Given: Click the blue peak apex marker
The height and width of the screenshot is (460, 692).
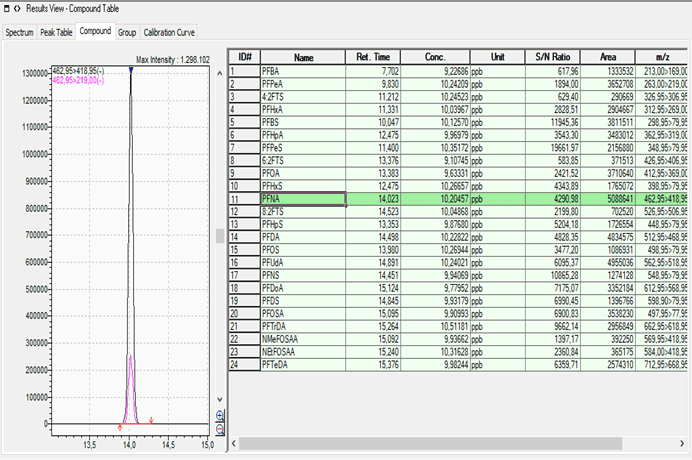Looking at the screenshot, I should tap(131, 70).
